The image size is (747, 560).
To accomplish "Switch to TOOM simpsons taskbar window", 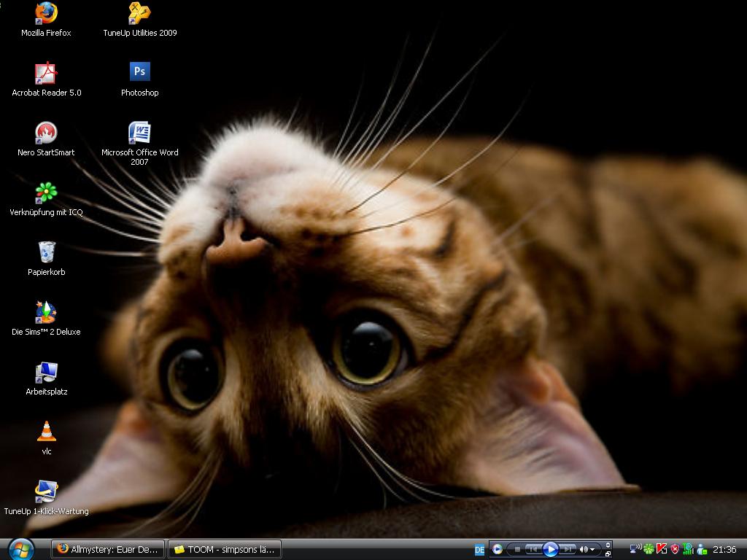I will (225, 549).
